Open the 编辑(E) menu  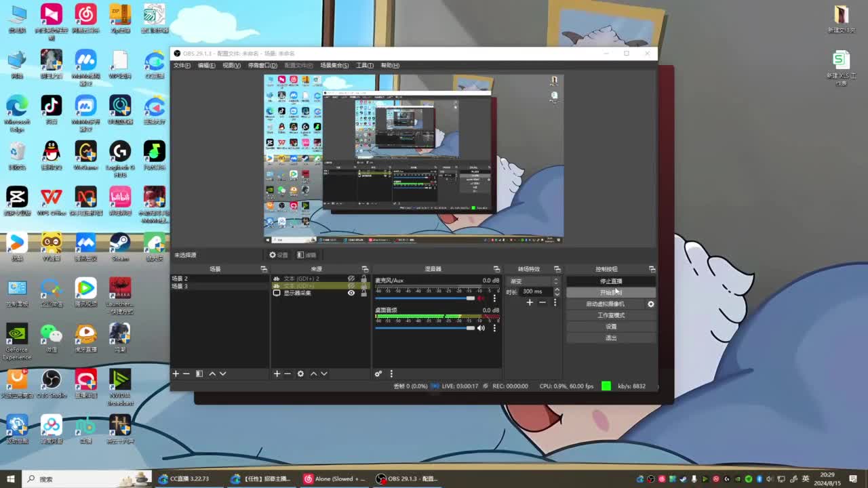click(206, 66)
